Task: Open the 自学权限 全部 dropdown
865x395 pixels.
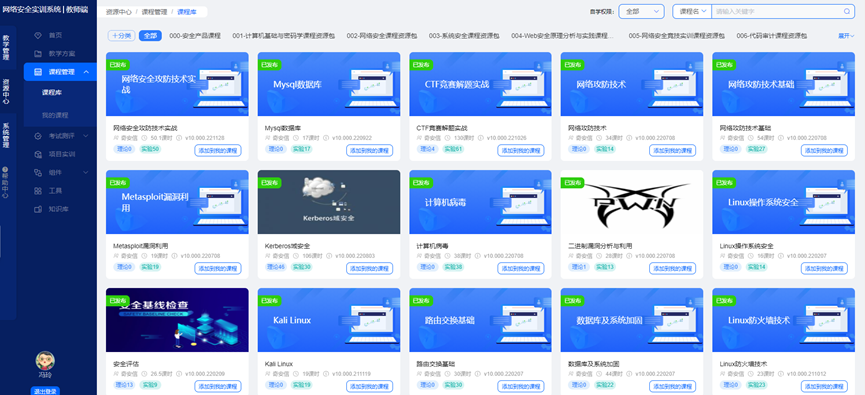Action: point(642,11)
